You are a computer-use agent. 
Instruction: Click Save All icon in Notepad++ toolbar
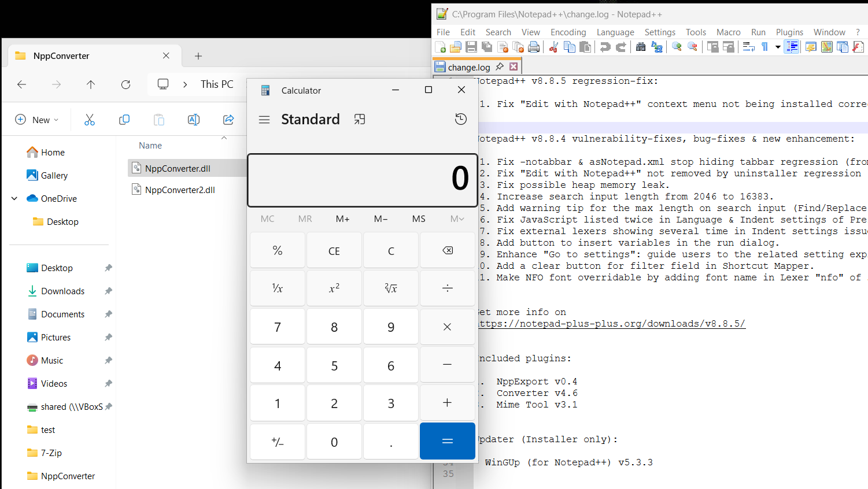(x=487, y=47)
